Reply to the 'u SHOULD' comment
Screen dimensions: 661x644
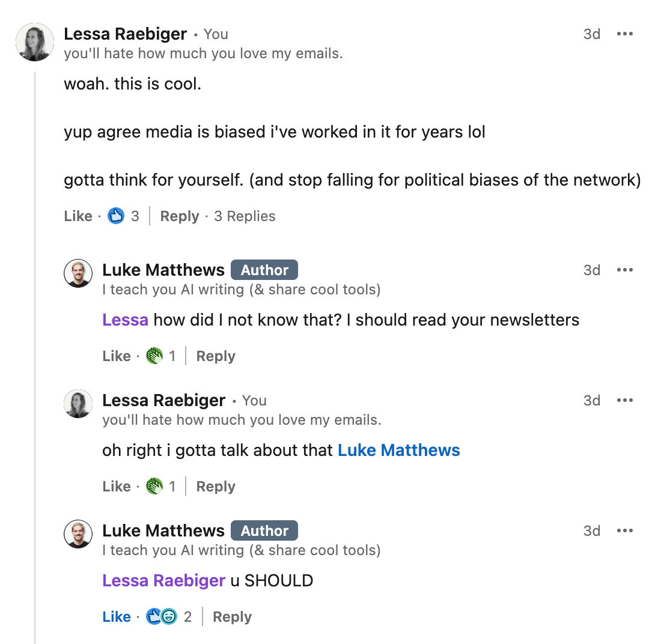click(x=233, y=616)
